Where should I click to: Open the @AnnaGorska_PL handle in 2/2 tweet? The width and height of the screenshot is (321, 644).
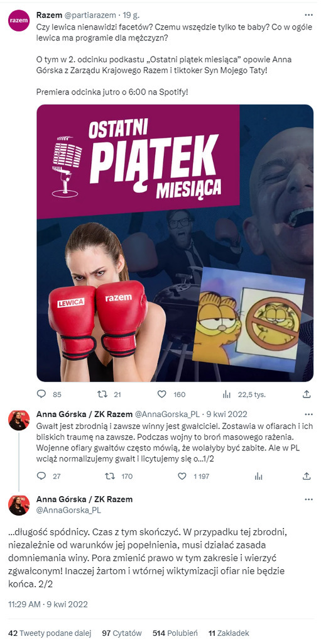(x=68, y=510)
